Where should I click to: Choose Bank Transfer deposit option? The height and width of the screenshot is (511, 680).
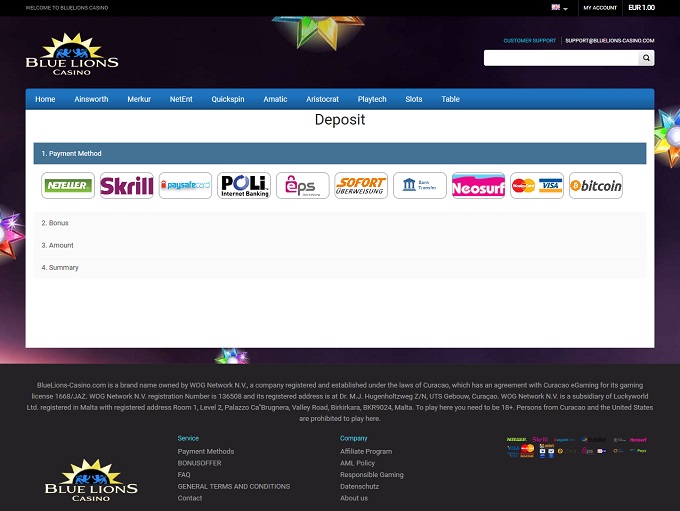[x=419, y=185]
